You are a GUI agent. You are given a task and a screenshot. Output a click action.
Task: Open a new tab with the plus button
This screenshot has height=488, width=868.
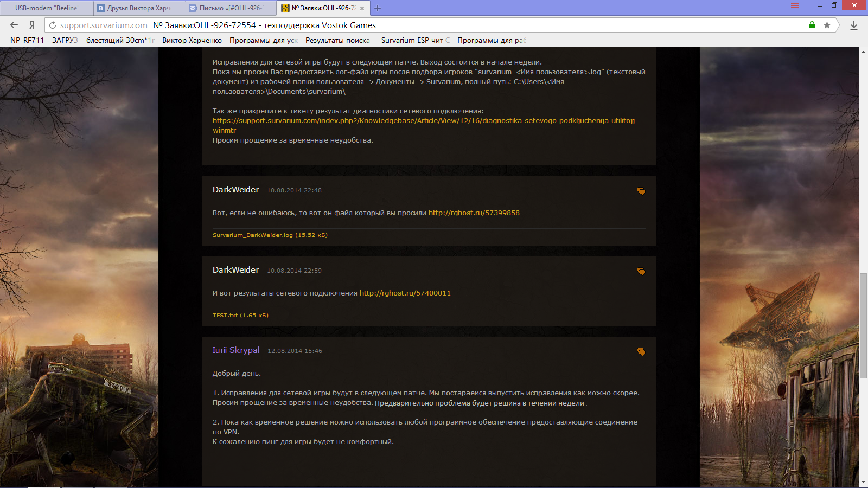pos(378,8)
